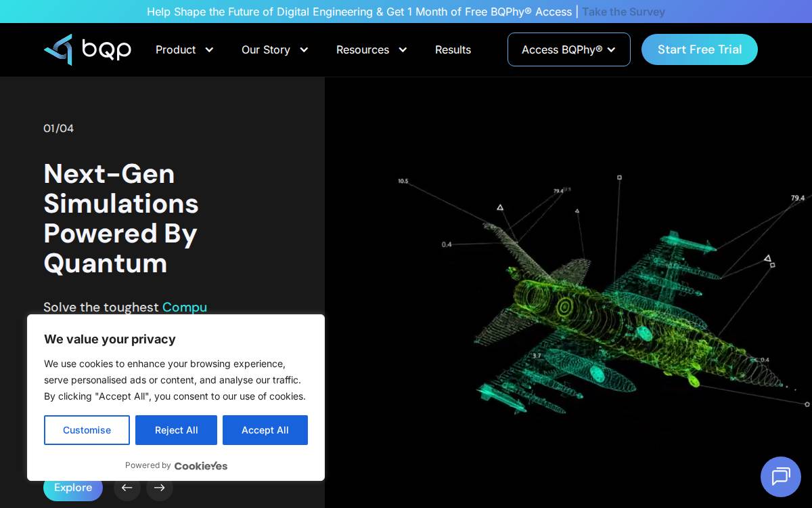Click the 01/04 slide counter
Viewport: 812px width, 508px height.
tap(59, 128)
